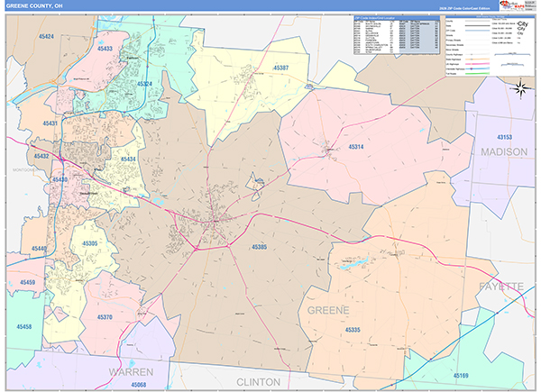Click the FAYETTE county name
This screenshot has width=541, height=392.
[x=501, y=287]
